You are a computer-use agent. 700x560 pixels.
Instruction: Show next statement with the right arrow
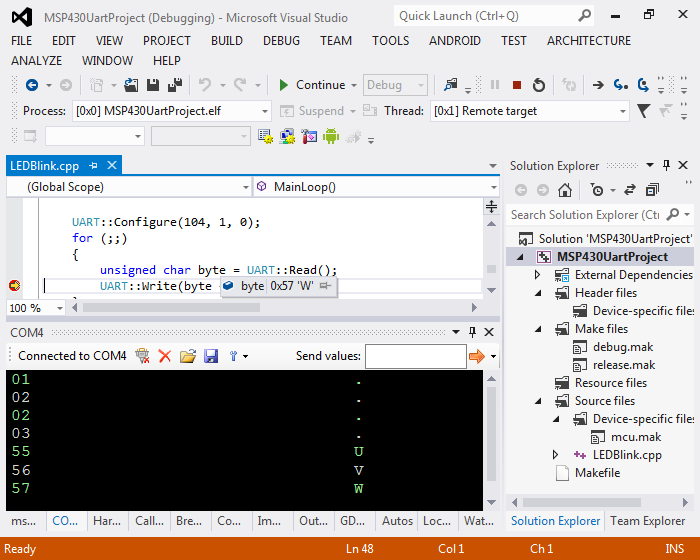[x=598, y=85]
